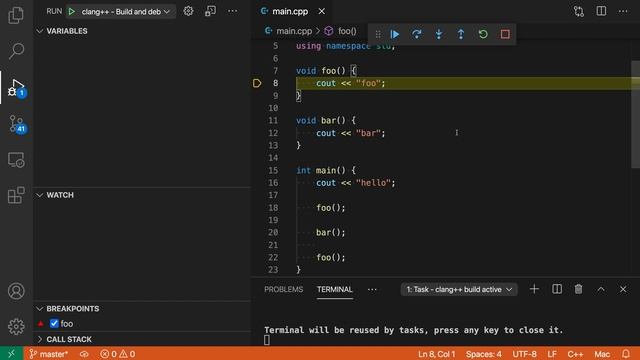Grab the debug toolbar drag handle
Viewport: 640px width, 360px height.
pyautogui.click(x=378, y=34)
